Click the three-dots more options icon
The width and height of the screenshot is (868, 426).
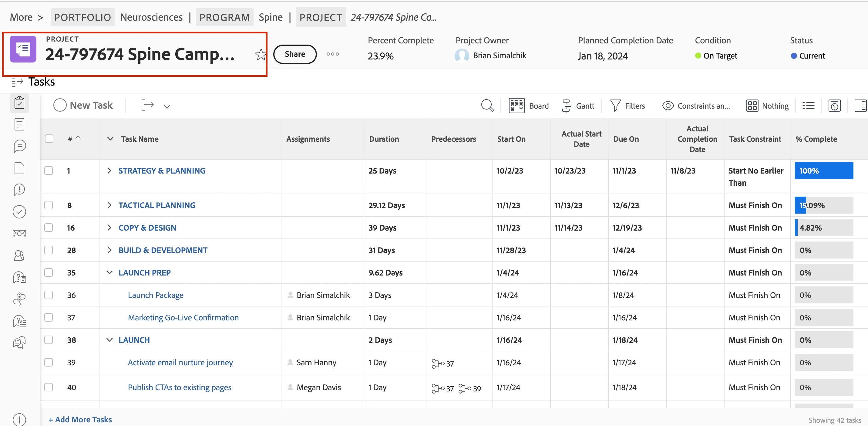[332, 54]
